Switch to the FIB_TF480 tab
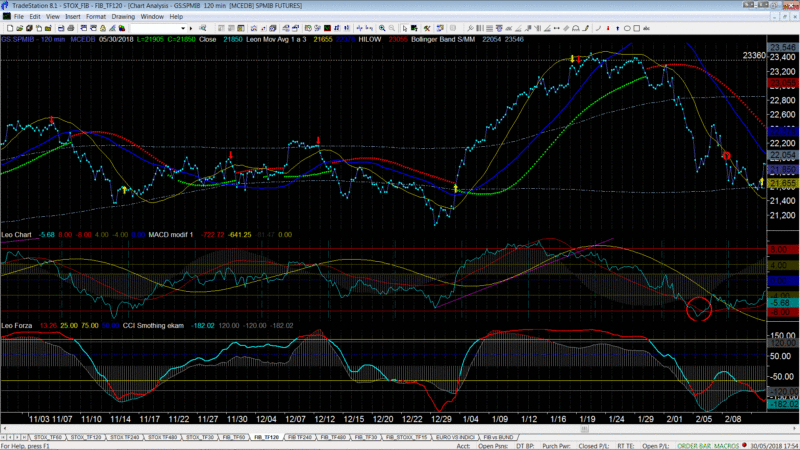This screenshot has height=450, width=800. (333, 437)
